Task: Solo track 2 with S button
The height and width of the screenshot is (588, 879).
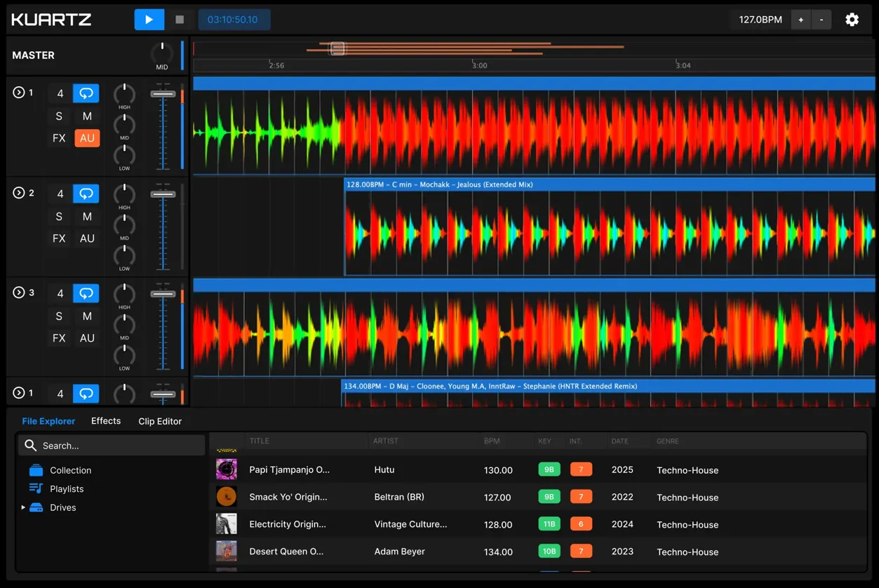Action: tap(59, 217)
